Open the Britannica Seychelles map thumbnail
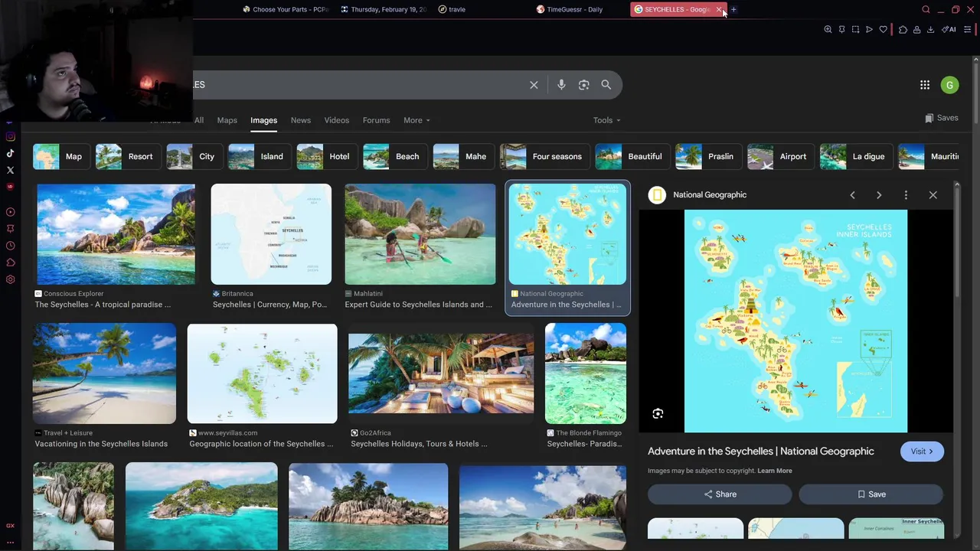The image size is (980, 551). (271, 234)
